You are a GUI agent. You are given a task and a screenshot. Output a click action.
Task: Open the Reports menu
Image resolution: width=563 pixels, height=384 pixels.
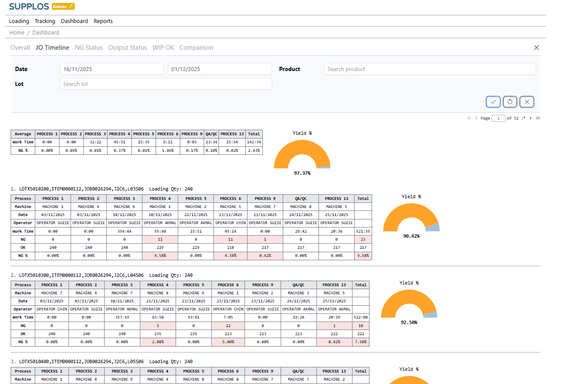coord(103,21)
